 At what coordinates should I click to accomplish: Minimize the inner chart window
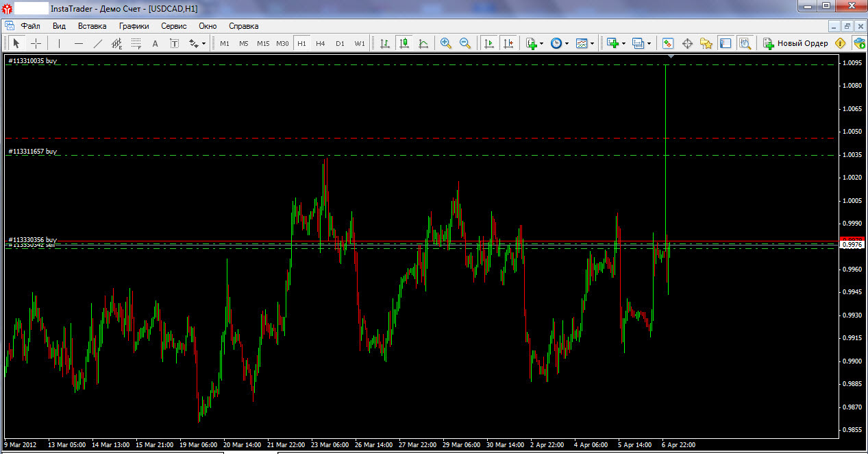tap(834, 26)
